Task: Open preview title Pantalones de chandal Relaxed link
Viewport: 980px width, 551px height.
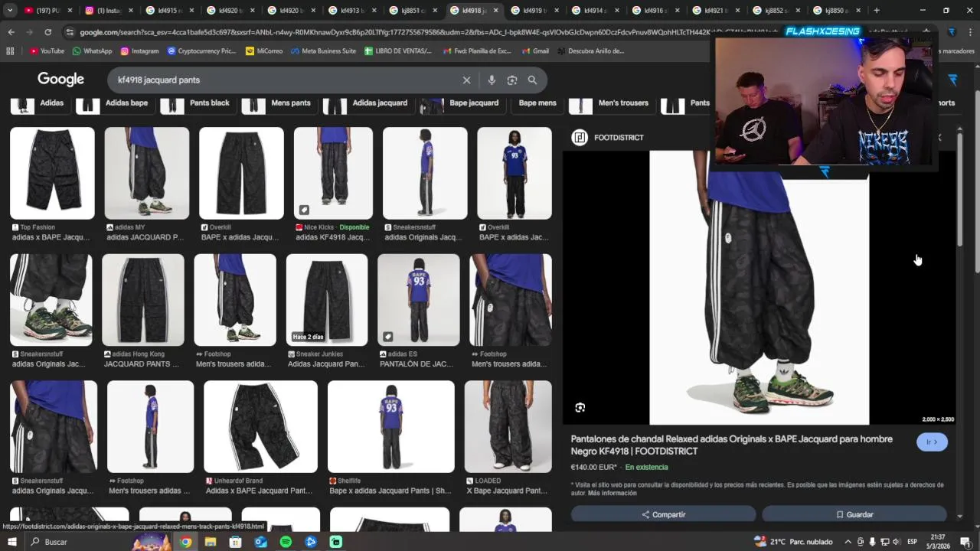Action: pos(731,445)
